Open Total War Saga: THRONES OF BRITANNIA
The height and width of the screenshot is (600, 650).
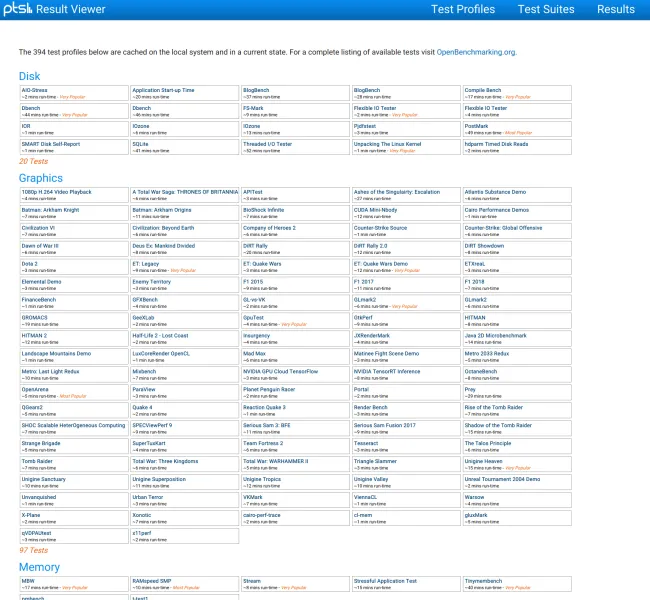tap(184, 195)
